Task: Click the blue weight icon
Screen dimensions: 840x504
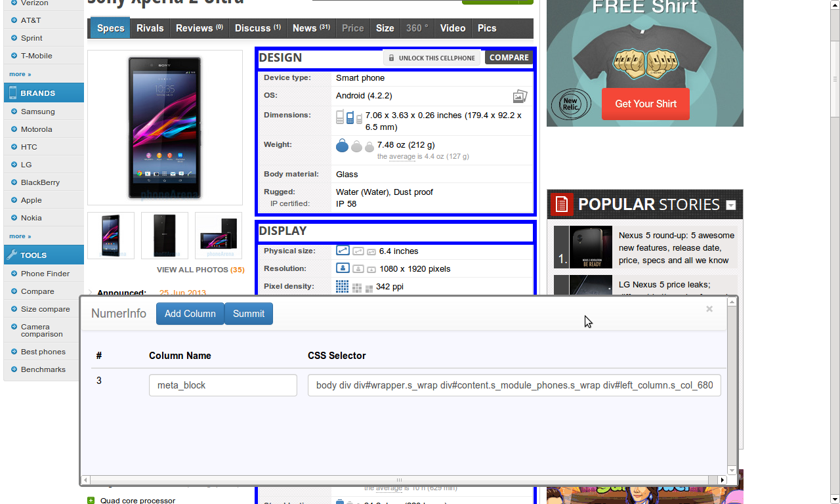Action: tap(342, 146)
